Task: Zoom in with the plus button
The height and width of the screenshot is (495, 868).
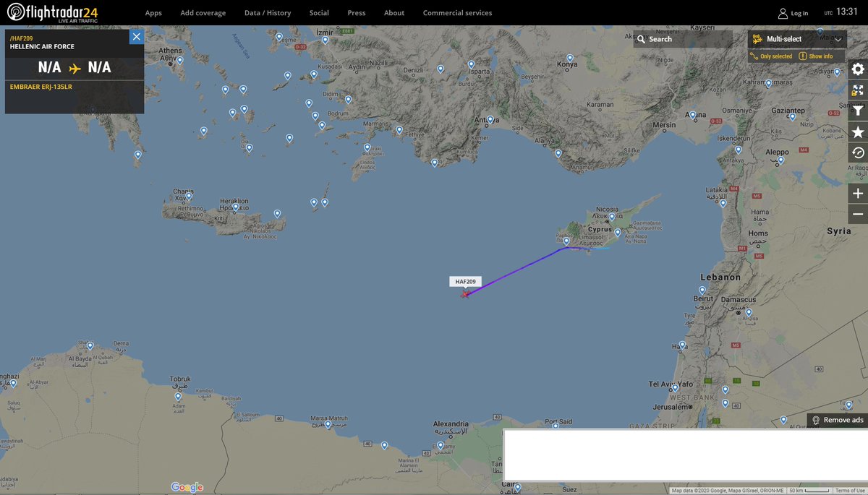Action: click(858, 194)
